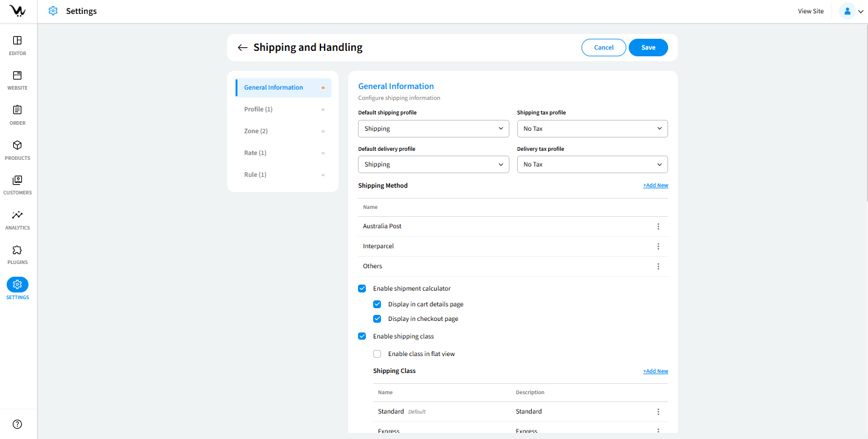Expand Default shipping profile dropdown

[x=433, y=128]
